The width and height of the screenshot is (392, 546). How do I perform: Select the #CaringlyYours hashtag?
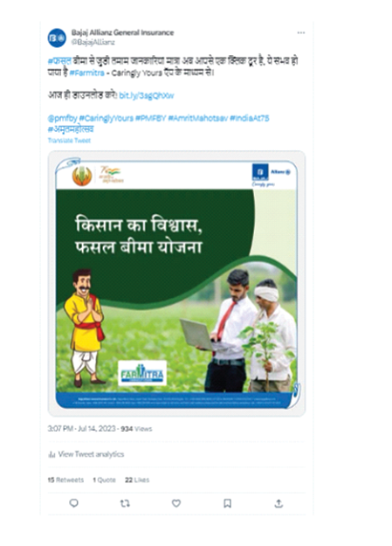pyautogui.click(x=107, y=119)
